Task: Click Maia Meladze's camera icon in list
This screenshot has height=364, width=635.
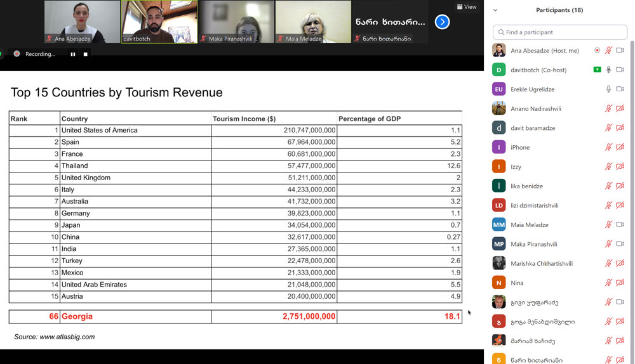Action: point(620,225)
